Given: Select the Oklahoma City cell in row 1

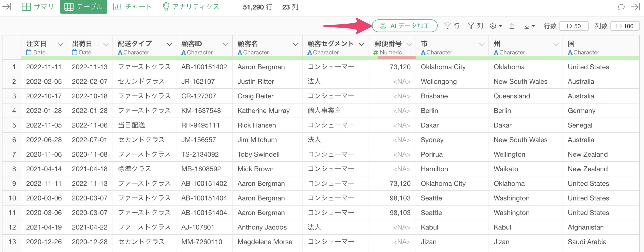Looking at the screenshot, I should pos(443,67).
